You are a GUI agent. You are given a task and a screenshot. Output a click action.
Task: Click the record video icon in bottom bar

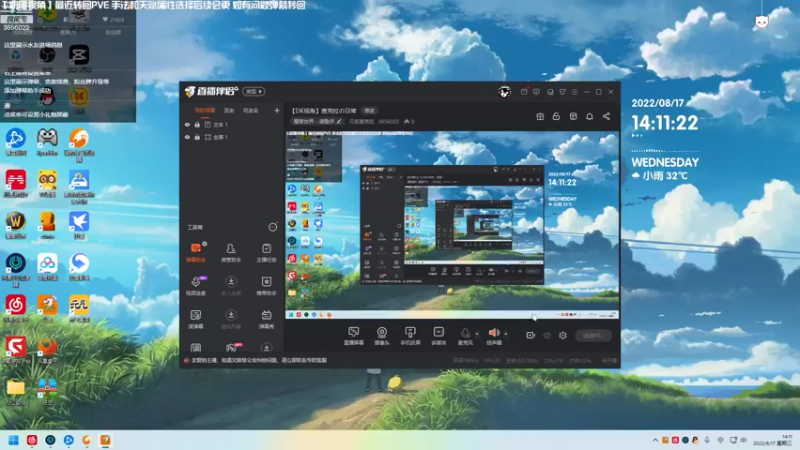(531, 335)
